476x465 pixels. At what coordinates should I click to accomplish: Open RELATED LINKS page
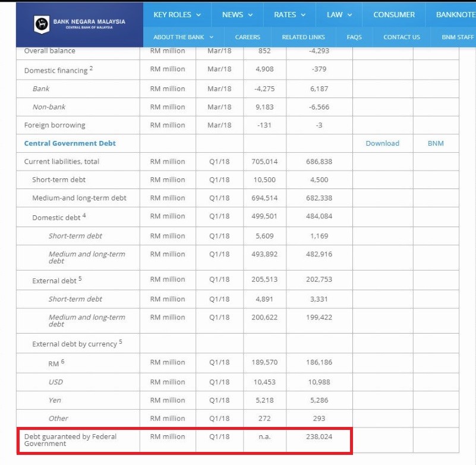303,37
